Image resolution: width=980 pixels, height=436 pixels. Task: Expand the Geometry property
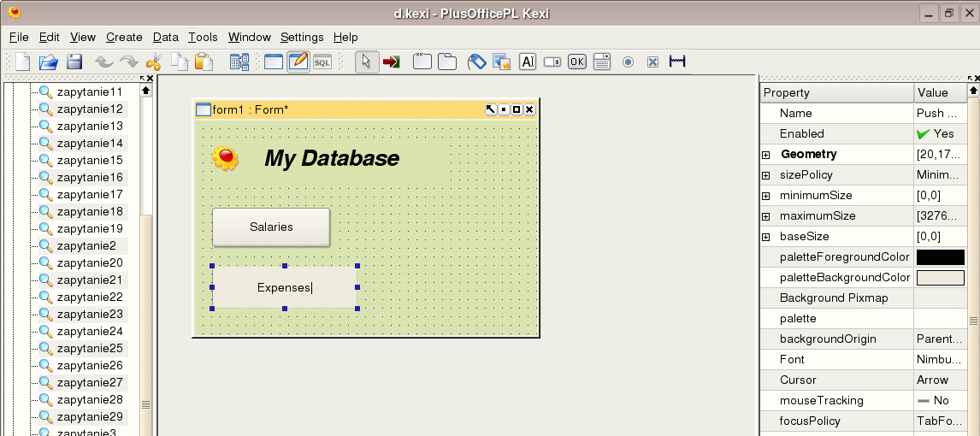point(766,155)
